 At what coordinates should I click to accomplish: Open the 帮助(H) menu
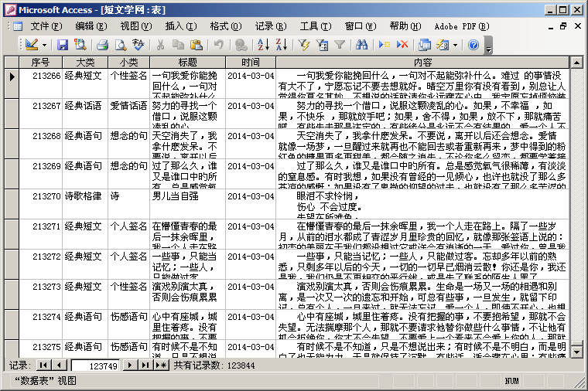(405, 26)
